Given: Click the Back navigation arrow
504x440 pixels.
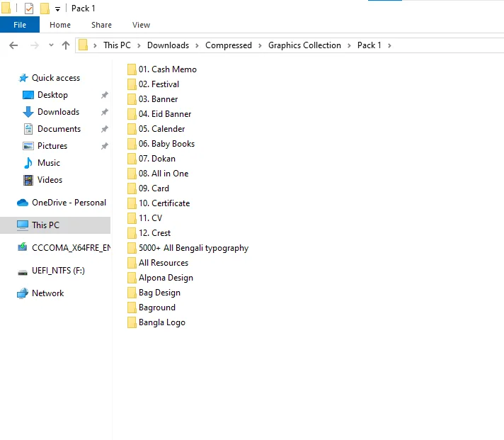Looking at the screenshot, I should pyautogui.click(x=13, y=45).
